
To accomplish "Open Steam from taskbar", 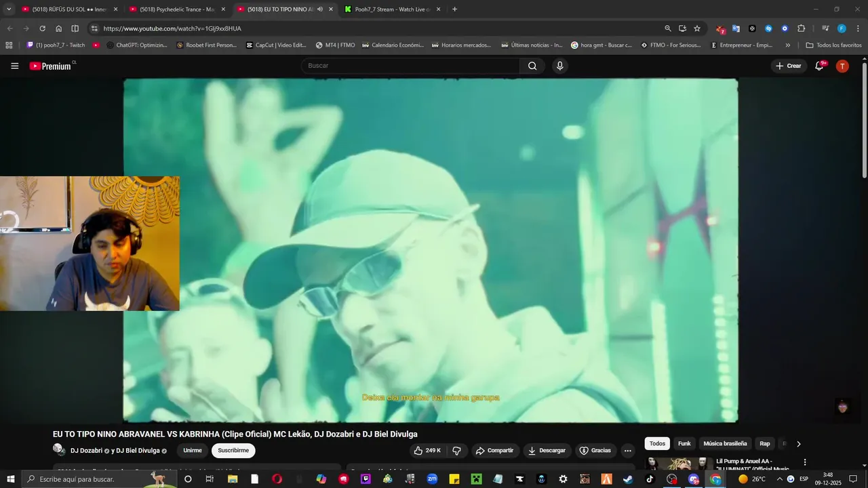I will pos(628,479).
